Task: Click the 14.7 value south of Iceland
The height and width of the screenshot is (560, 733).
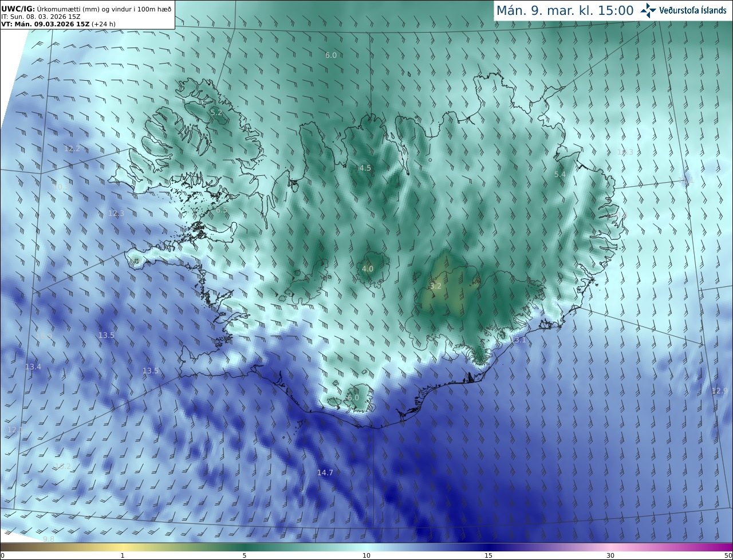Action: tap(325, 472)
